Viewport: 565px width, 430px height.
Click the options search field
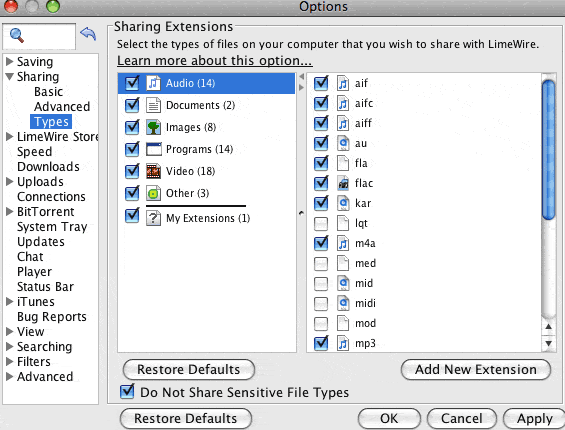coord(39,36)
